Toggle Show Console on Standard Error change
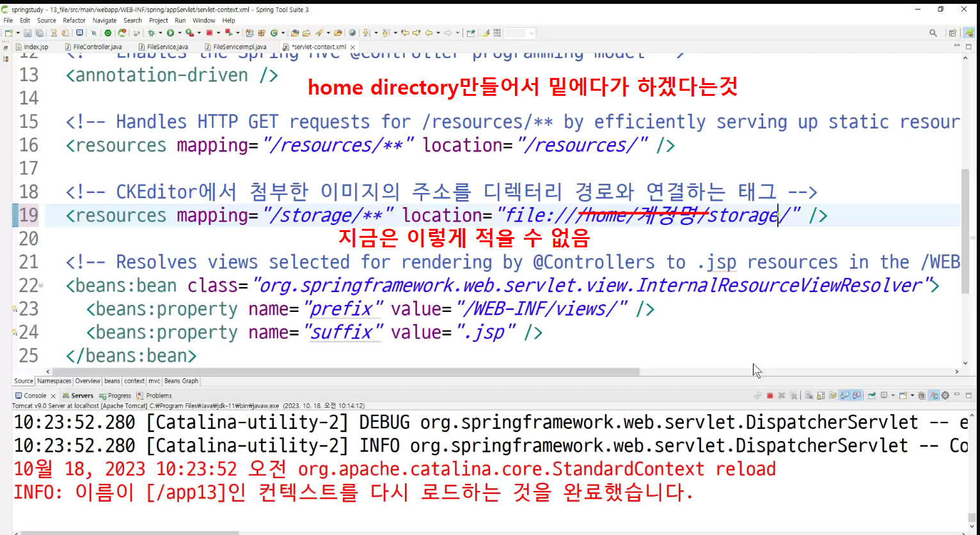 [857, 396]
